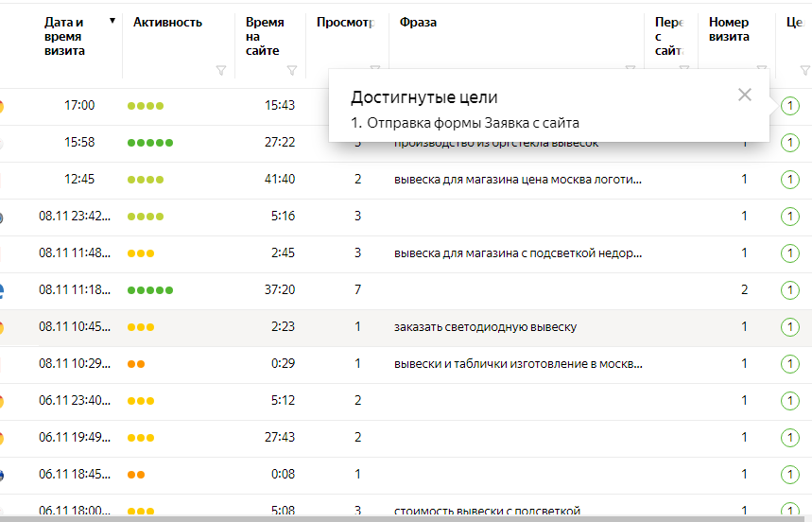This screenshot has height=522, width=812.
Task: Select the visit time 12:45
Action: point(79,179)
